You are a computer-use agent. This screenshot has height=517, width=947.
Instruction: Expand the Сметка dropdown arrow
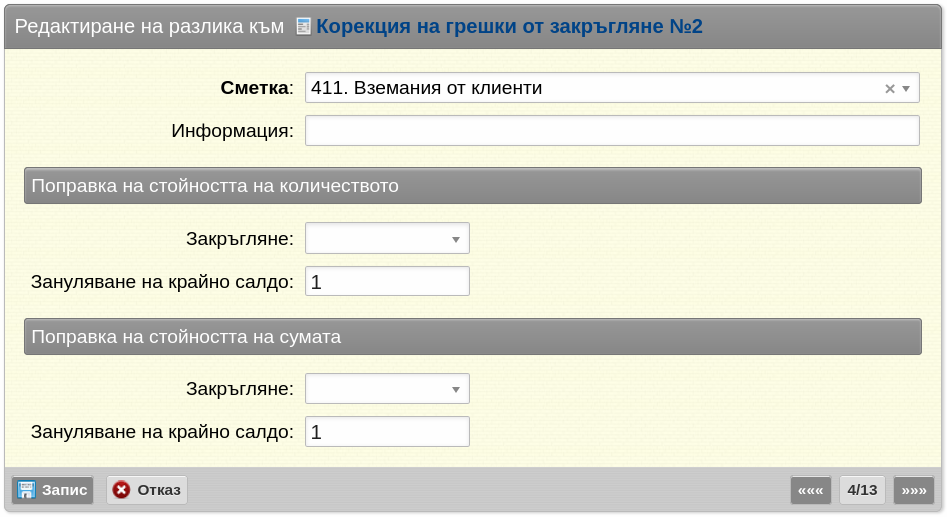[906, 89]
